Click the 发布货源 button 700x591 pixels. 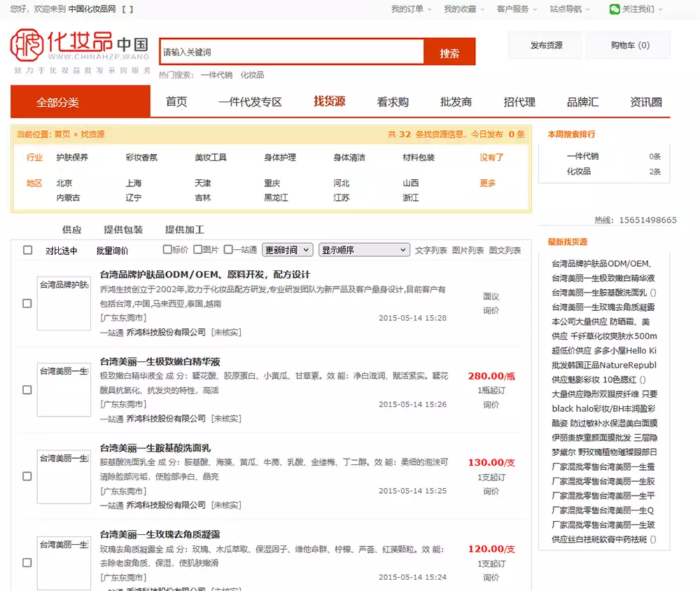[546, 45]
